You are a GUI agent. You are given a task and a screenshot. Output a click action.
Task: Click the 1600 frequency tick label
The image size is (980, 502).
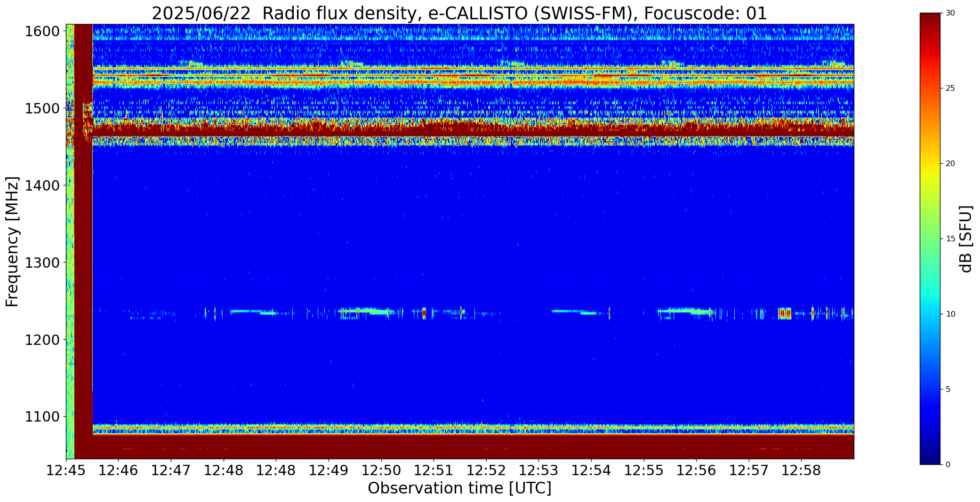point(42,32)
